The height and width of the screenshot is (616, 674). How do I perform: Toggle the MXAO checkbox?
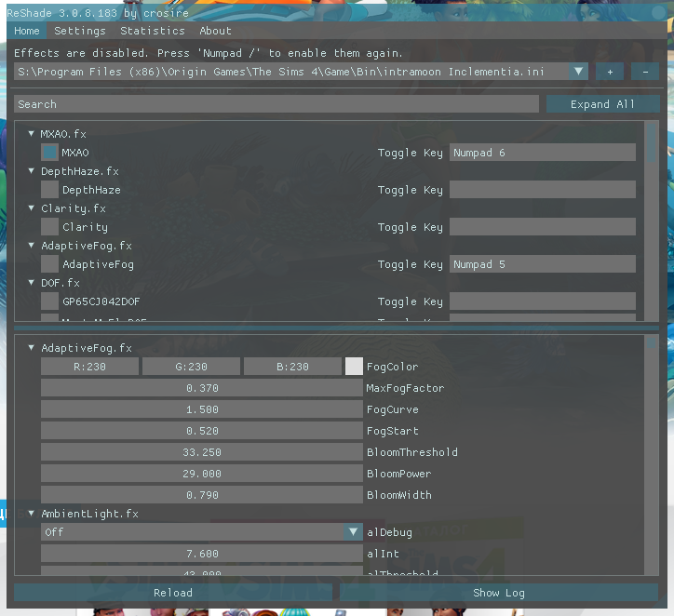(x=50, y=152)
